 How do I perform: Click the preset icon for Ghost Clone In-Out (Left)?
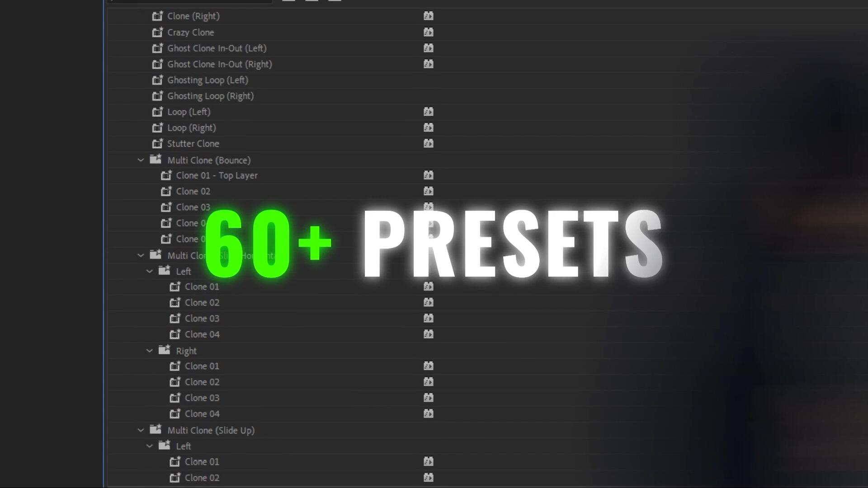click(x=428, y=48)
